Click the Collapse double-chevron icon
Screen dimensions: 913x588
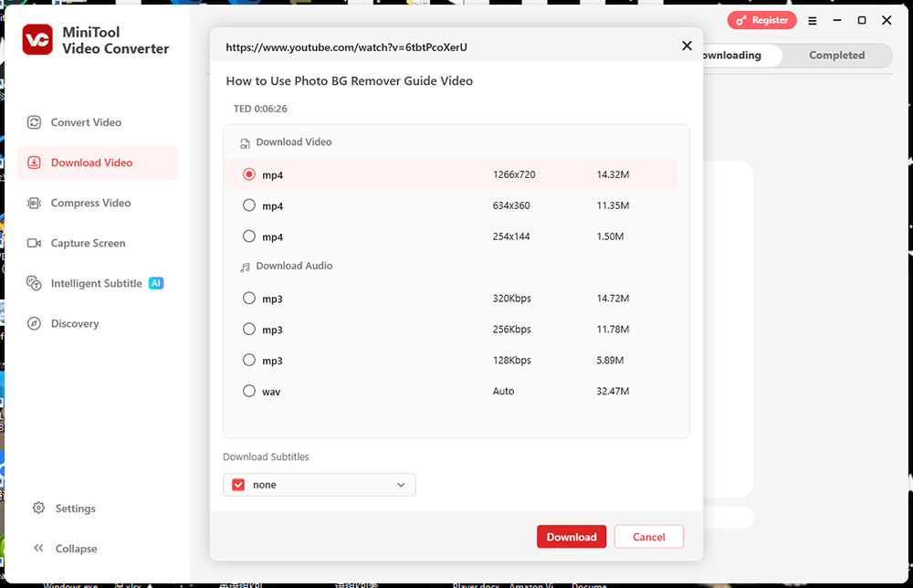38,548
